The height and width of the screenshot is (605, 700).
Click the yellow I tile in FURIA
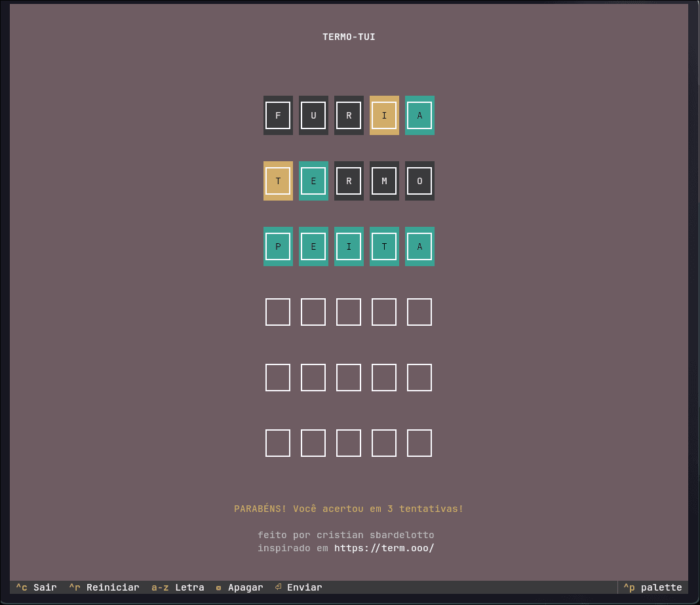coord(384,115)
